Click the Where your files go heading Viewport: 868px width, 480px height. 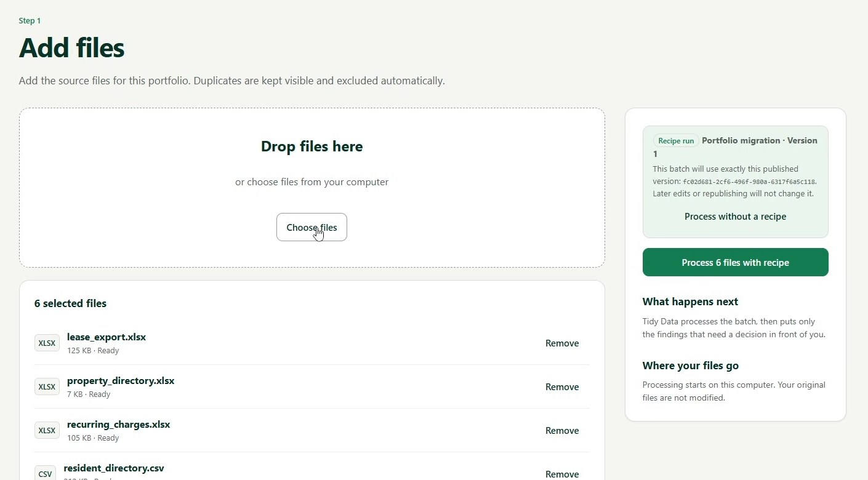pyautogui.click(x=690, y=366)
